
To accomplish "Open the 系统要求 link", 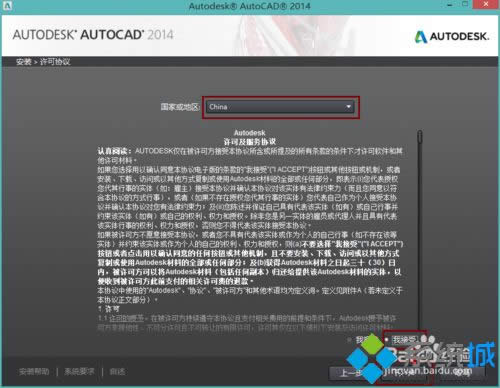I will click(x=79, y=371).
